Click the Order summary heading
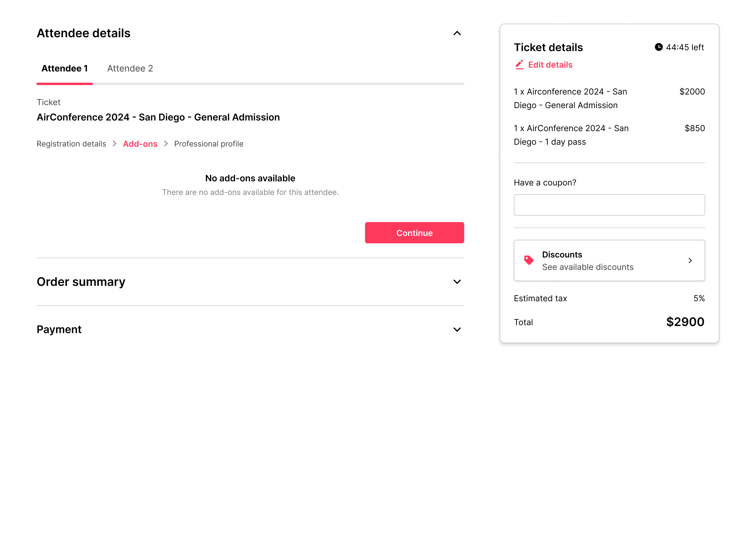 click(x=81, y=282)
